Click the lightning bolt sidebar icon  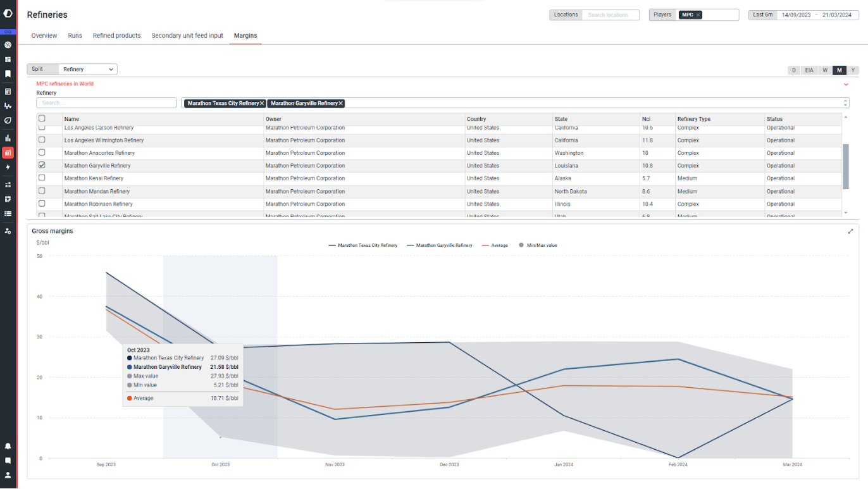8,167
